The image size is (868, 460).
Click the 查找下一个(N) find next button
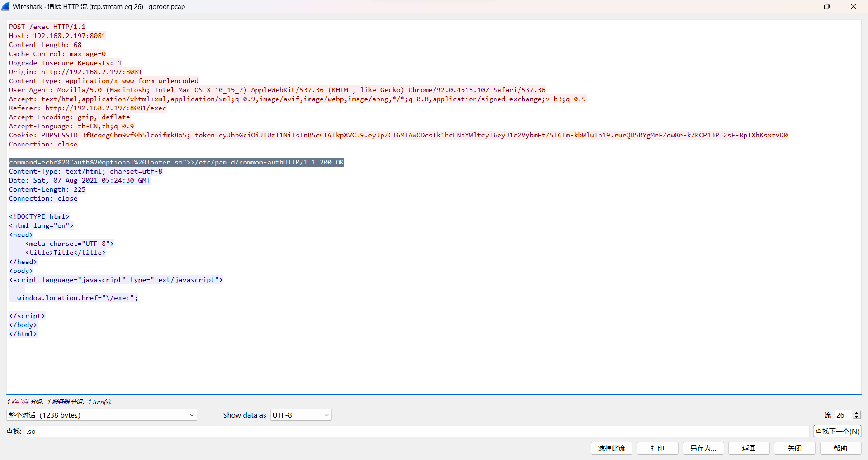837,432
